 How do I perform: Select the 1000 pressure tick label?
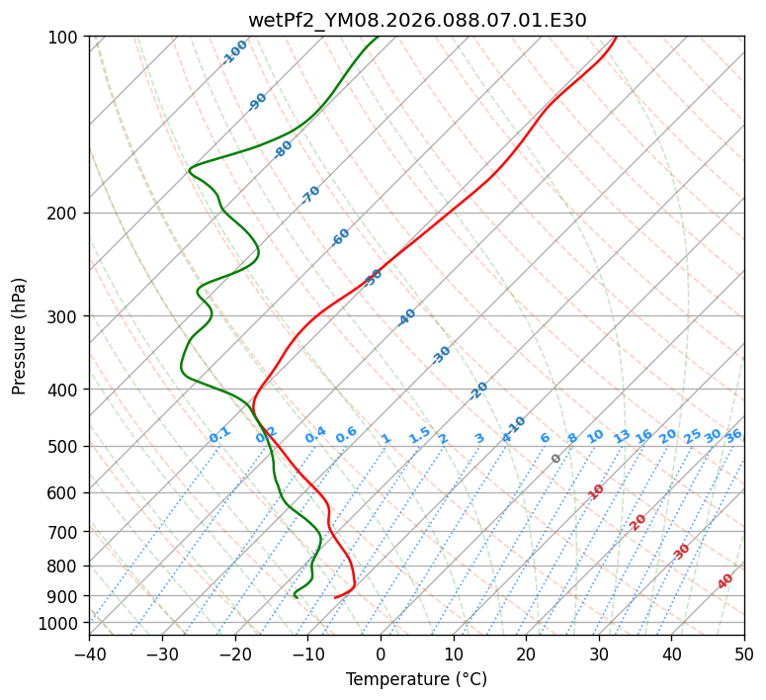tap(57, 624)
